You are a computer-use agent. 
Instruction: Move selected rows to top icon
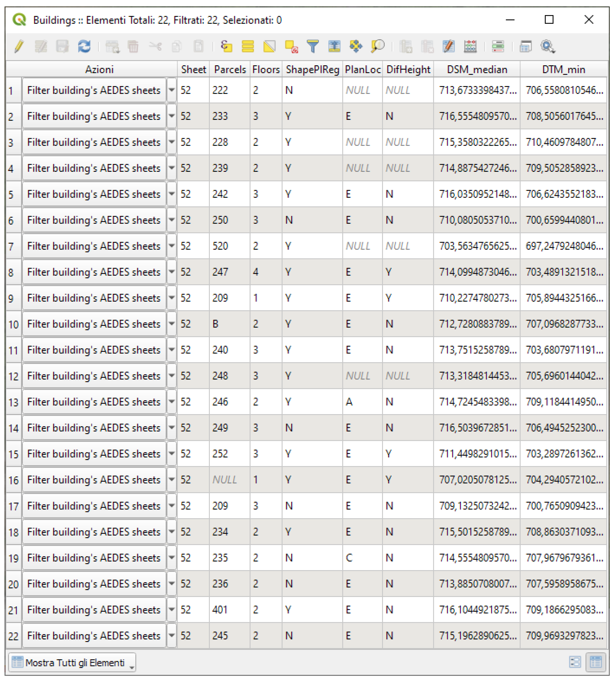[334, 46]
